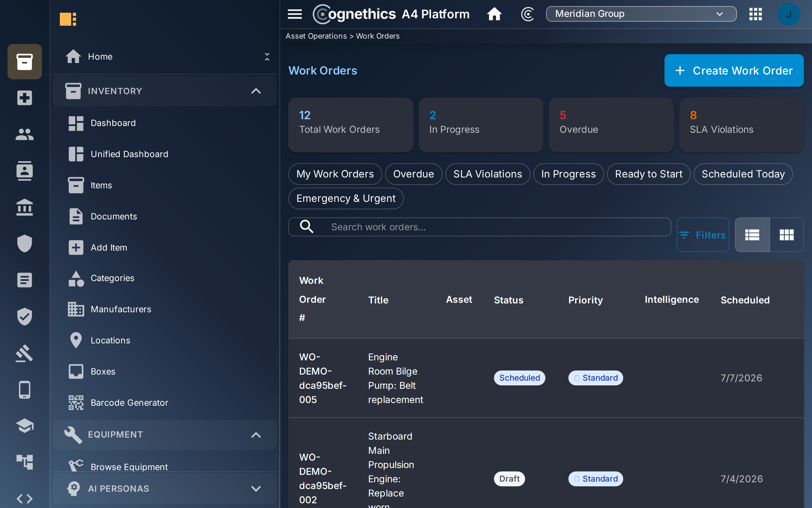This screenshot has width=812, height=508.
Task: Click Create Work Order button
Action: tap(734, 70)
